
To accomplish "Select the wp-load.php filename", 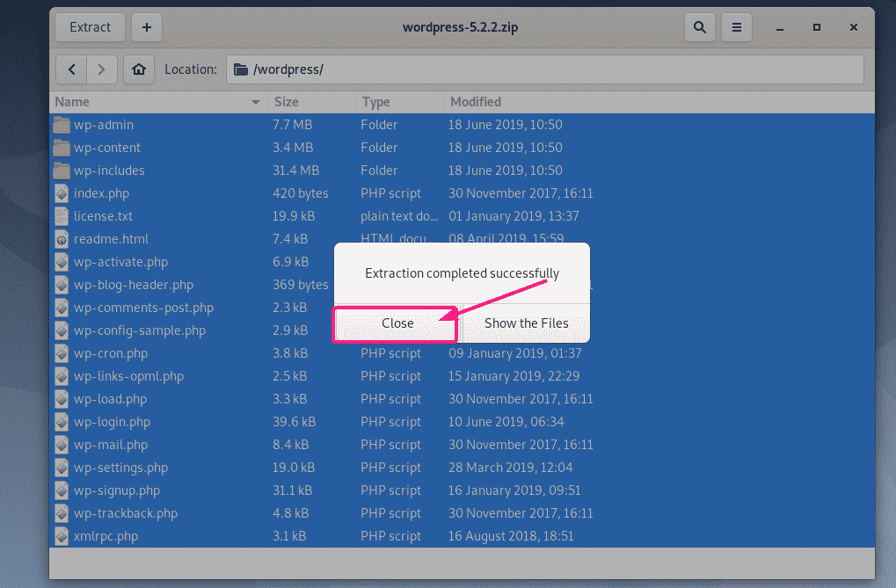I will pyautogui.click(x=110, y=399).
